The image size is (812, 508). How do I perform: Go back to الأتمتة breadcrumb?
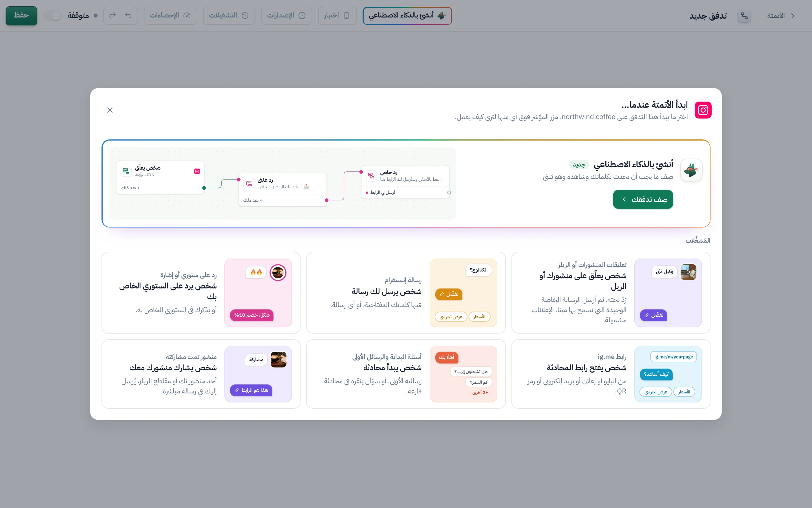pos(776,16)
